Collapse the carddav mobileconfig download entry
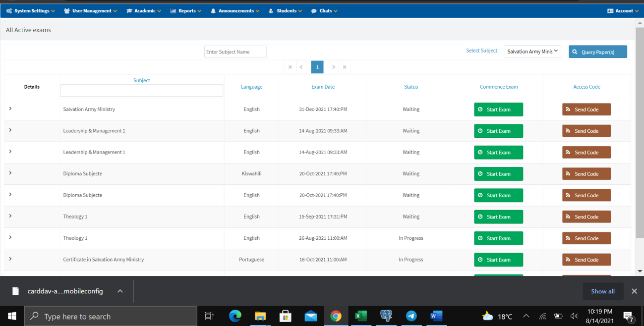This screenshot has width=644, height=326. coord(119,291)
